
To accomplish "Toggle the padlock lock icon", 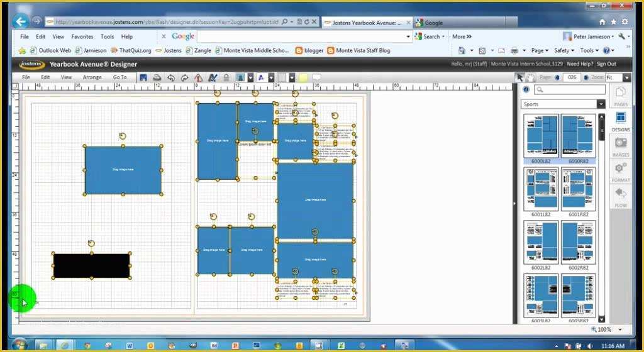I will tap(226, 77).
